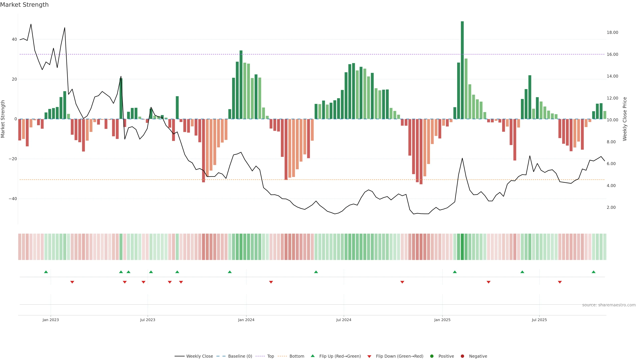Viewport: 644px width, 362px height.
Task: Click the tallest green bar in early 2025
Action: [462, 70]
